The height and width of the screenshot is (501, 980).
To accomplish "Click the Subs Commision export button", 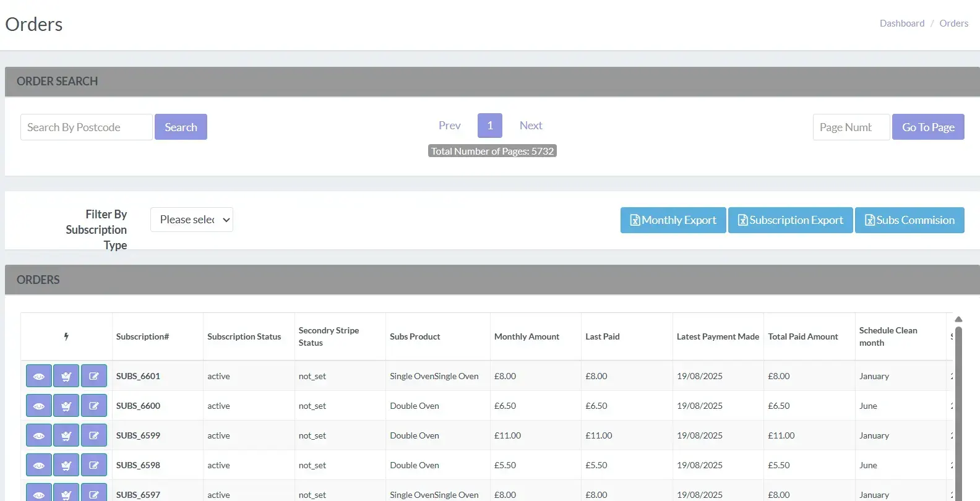I will coord(909,220).
